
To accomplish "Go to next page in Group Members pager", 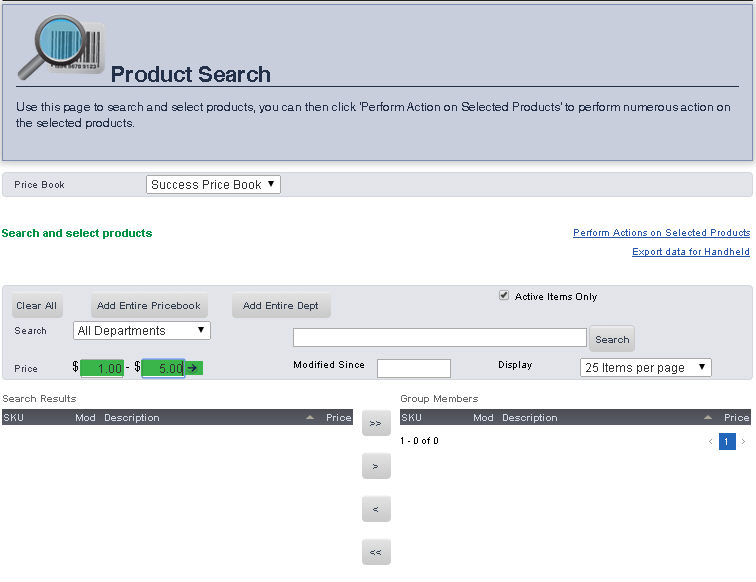I will point(743,441).
